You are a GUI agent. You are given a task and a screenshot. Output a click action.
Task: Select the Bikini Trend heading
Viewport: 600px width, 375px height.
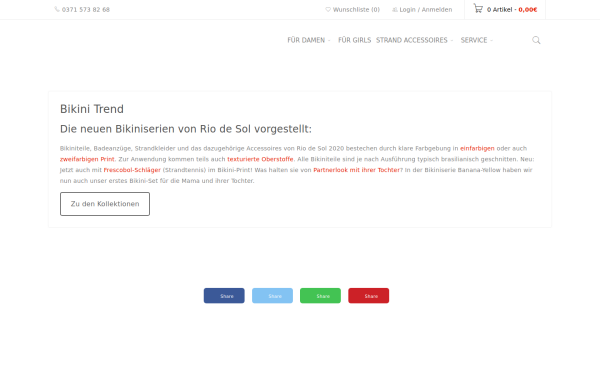[92, 109]
